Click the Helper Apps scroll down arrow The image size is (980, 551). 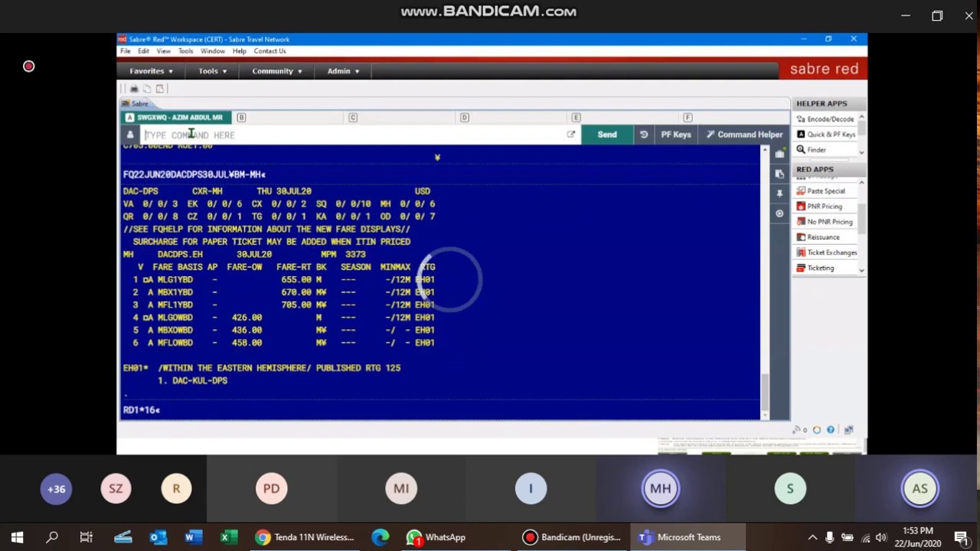click(861, 152)
